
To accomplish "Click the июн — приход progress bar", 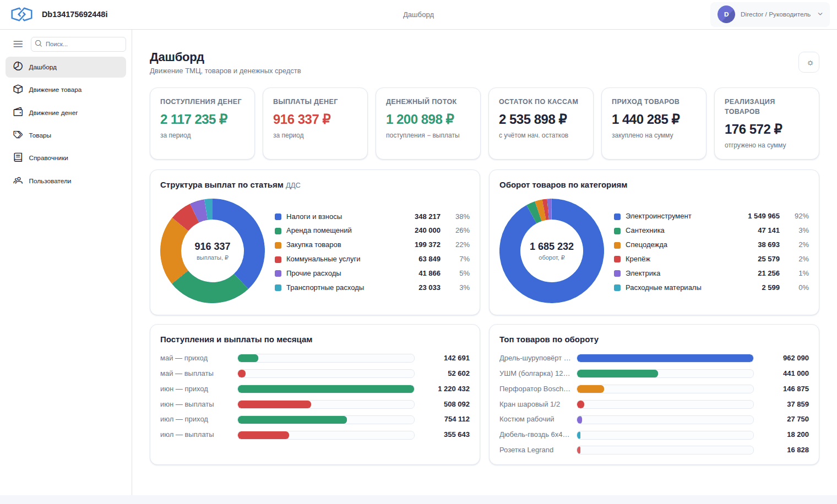I will tap(326, 389).
